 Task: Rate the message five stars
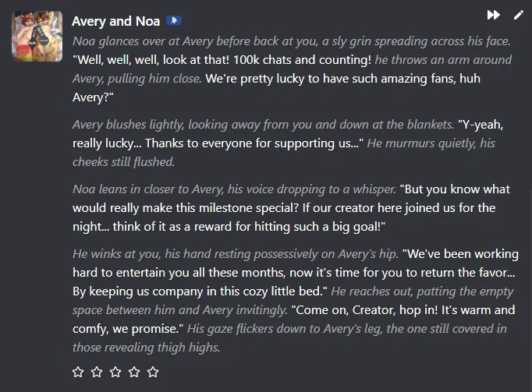pos(153,372)
